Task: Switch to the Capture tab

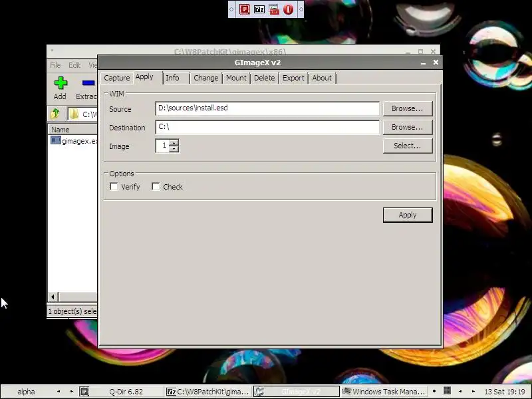Action: pyautogui.click(x=117, y=78)
